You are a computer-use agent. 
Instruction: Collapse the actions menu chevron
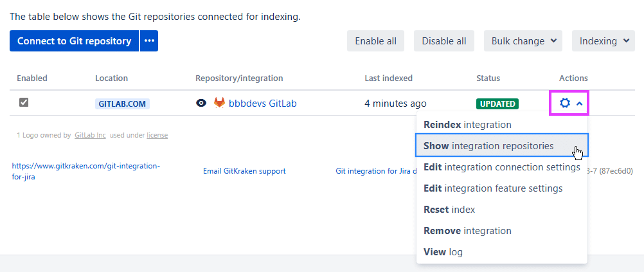click(x=579, y=103)
